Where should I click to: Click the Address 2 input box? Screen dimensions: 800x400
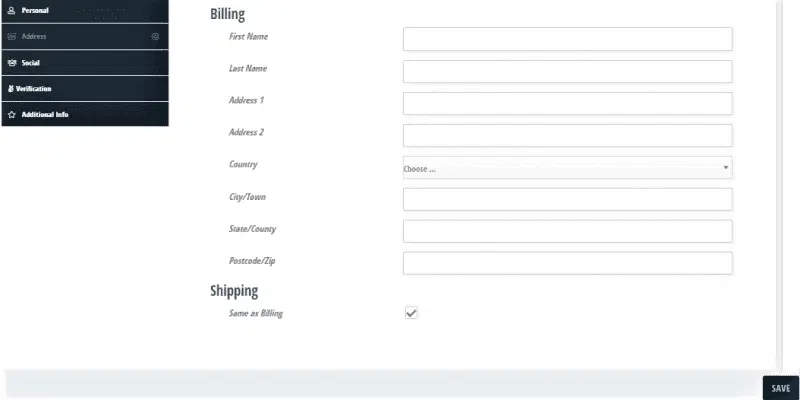(x=567, y=136)
